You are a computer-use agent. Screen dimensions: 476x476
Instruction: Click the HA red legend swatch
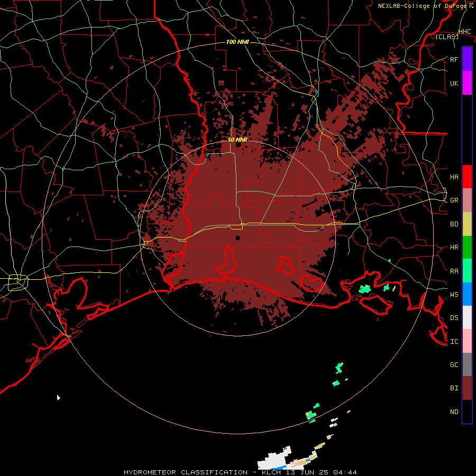[467, 177]
